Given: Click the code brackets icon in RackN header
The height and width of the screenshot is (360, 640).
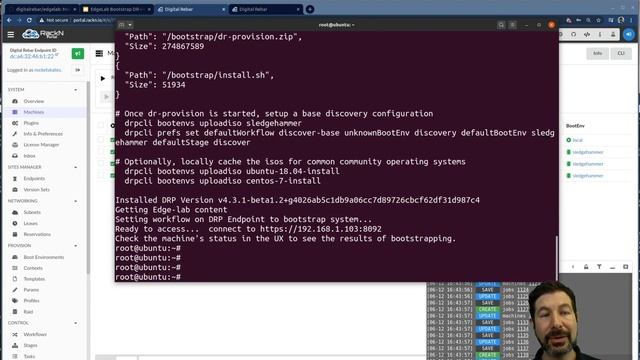Looking at the screenshot, I should coord(587,34).
